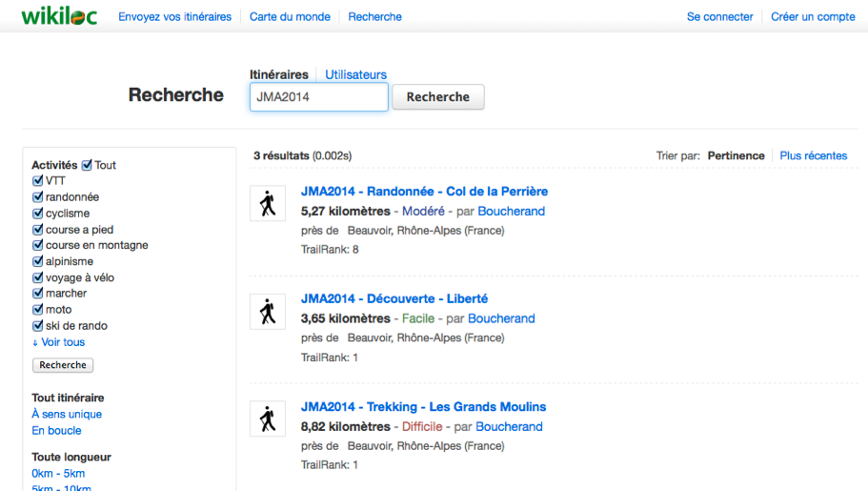Image resolution: width=868 pixels, height=491 pixels.
Task: Open Envoyez vos itinéraires page
Action: [174, 16]
